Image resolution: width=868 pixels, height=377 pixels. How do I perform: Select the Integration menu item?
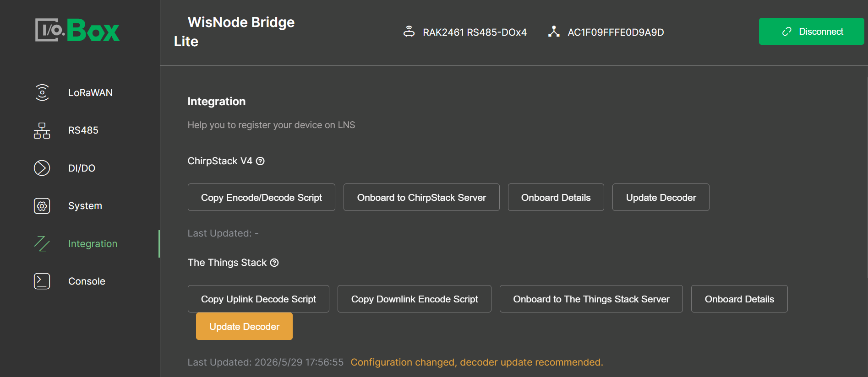93,243
